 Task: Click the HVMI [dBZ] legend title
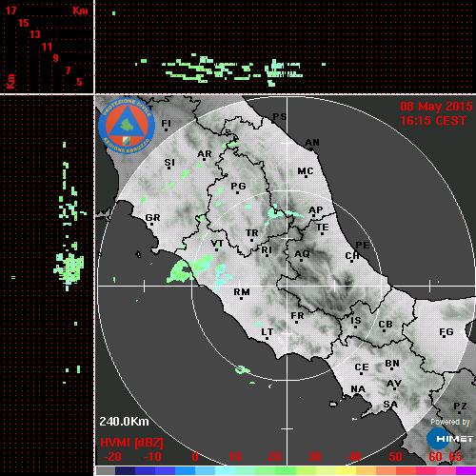click(131, 443)
